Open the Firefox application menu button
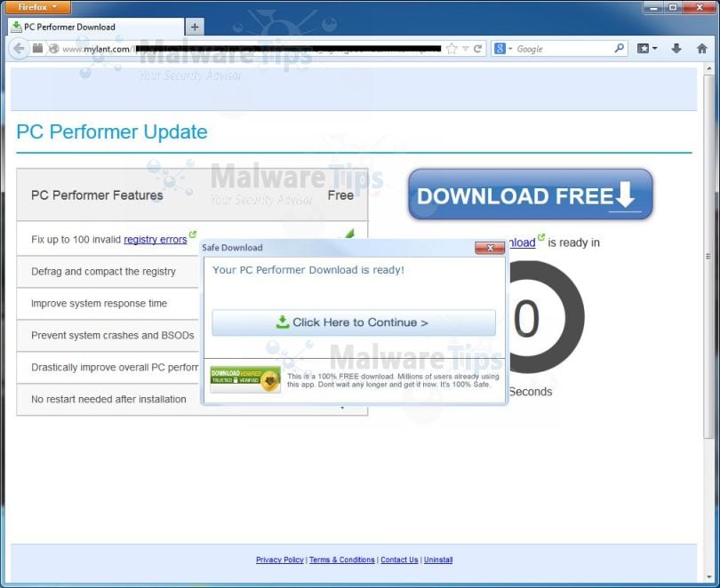This screenshot has height=588, width=720. [38, 7]
